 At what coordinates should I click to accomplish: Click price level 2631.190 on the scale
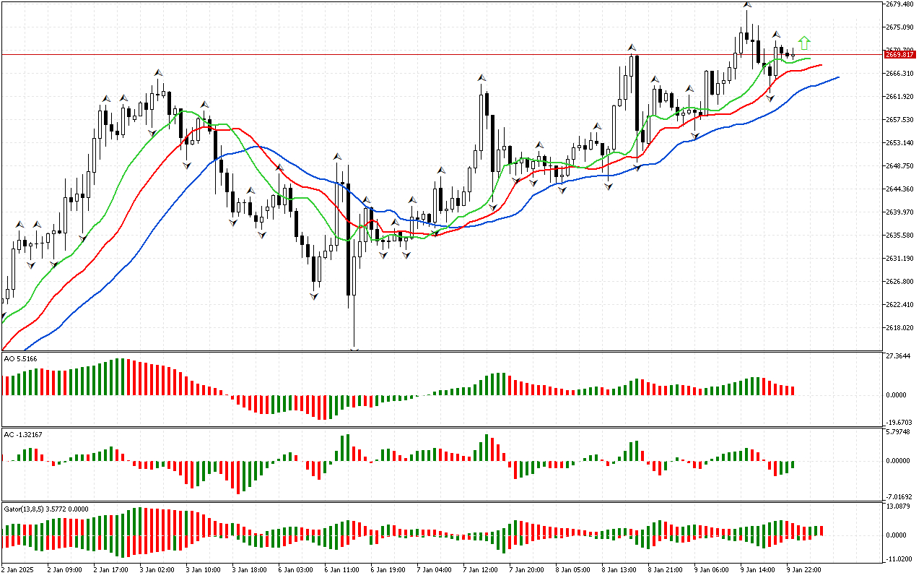[x=899, y=259]
